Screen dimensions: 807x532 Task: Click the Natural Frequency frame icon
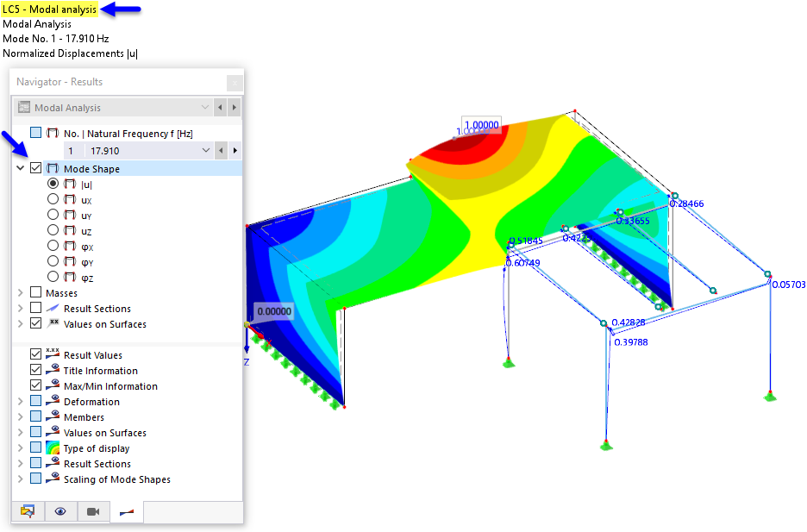tap(53, 134)
